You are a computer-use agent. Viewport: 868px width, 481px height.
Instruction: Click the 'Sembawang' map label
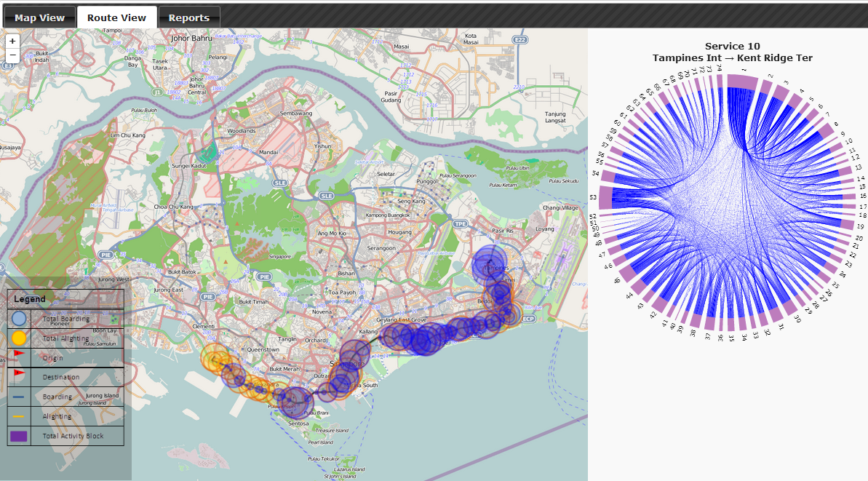[295, 114]
